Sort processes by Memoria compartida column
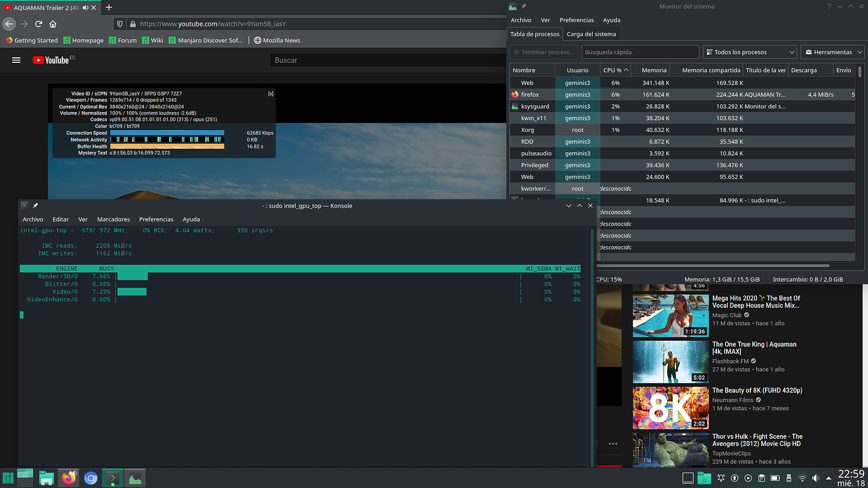 706,70
